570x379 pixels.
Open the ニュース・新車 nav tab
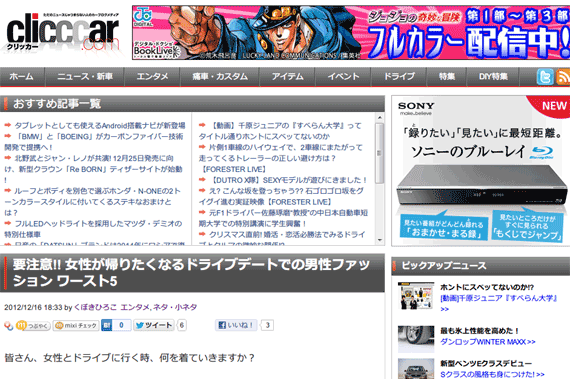[x=85, y=77]
